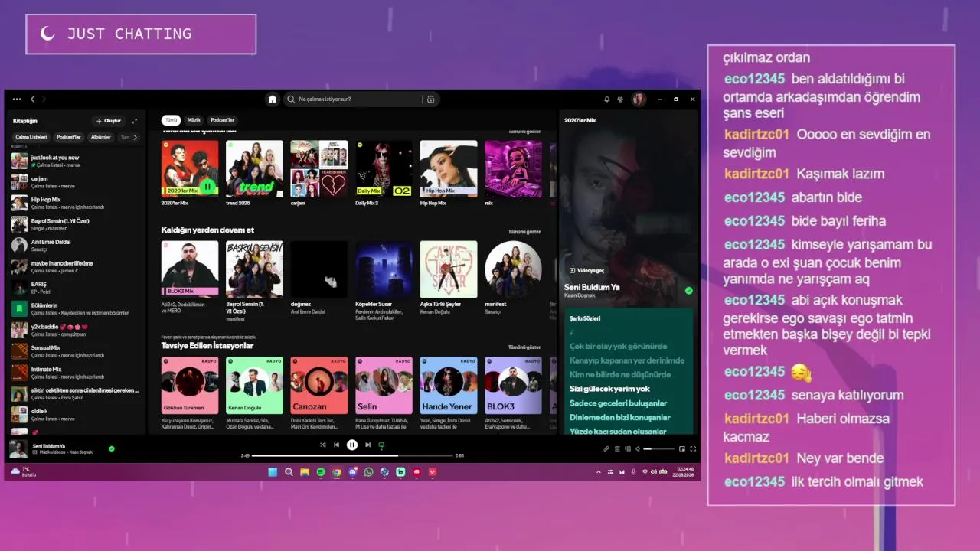
Task: Filter library by Albümler chip
Action: (x=101, y=137)
